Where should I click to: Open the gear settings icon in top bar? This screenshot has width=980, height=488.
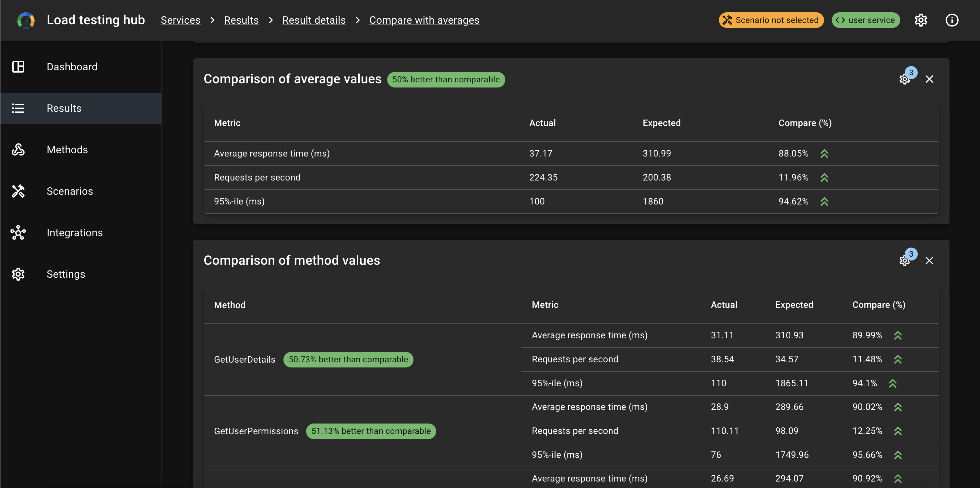coord(921,20)
